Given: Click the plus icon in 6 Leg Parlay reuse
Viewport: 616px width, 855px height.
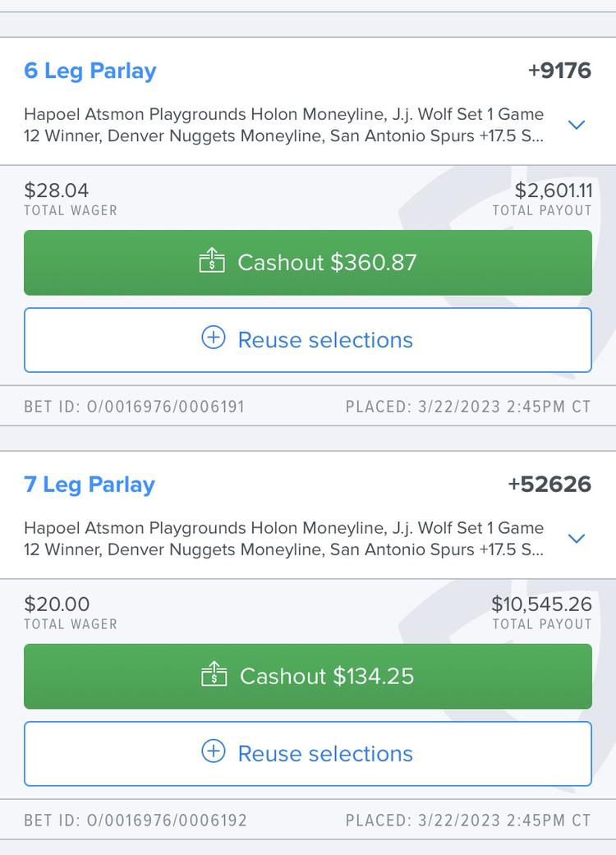Looking at the screenshot, I should 214,338.
